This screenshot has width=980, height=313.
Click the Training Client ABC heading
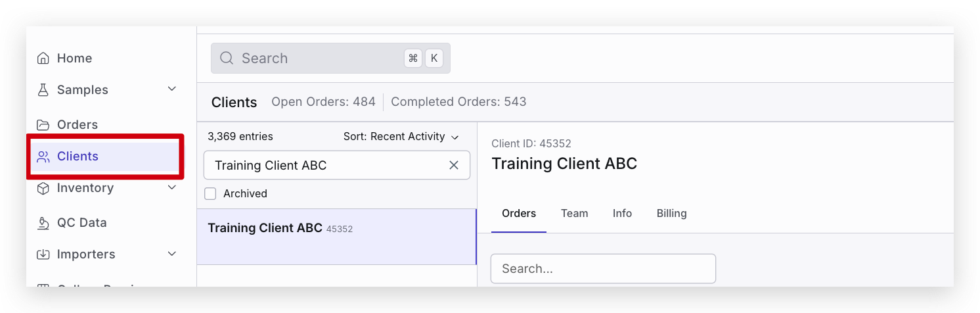click(x=564, y=164)
